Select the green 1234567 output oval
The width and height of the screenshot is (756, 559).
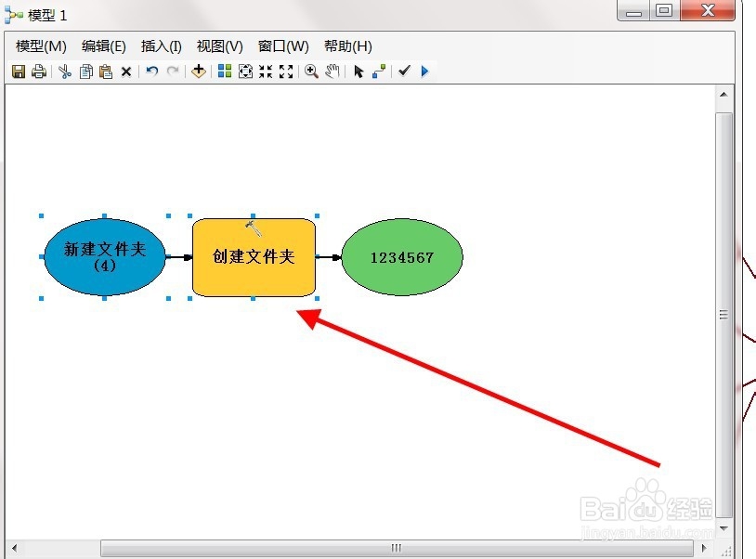pos(402,257)
